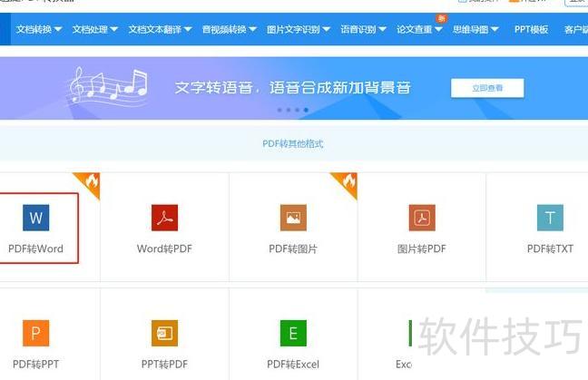Viewport: 588px width, 380px height.
Task: Show the third banner slide dot
Action: (x=298, y=110)
